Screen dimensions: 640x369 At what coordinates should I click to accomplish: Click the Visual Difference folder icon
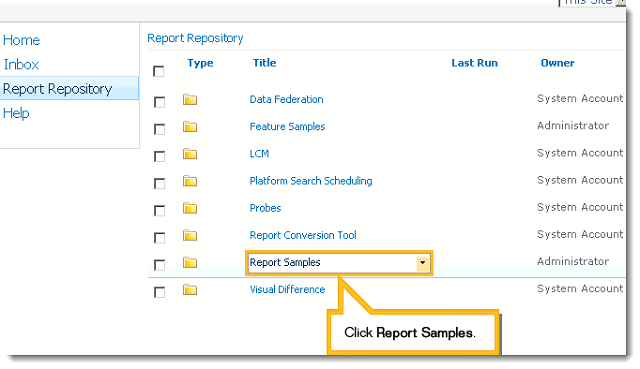[190, 289]
